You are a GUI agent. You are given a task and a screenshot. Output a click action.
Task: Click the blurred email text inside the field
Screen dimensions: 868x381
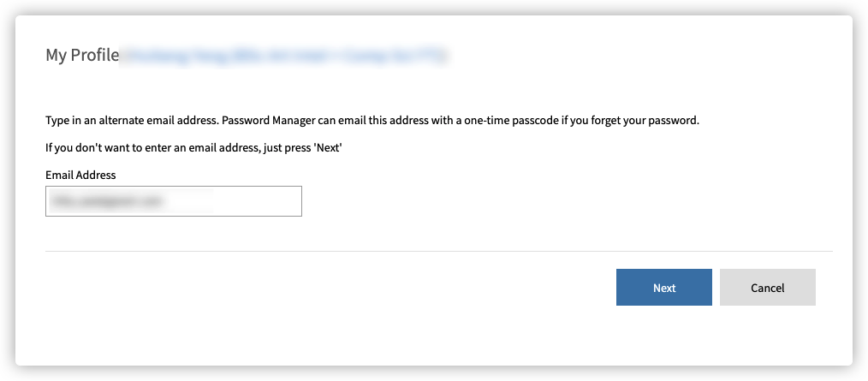(108, 201)
